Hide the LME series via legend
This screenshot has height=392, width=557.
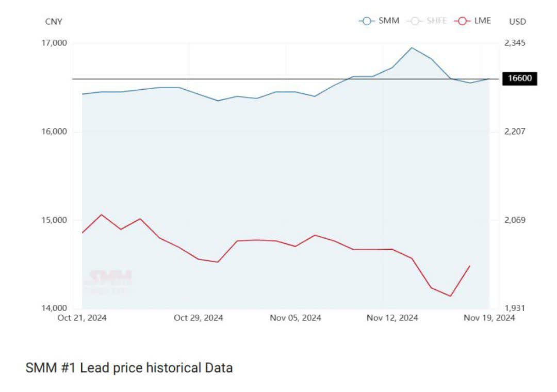[472, 21]
